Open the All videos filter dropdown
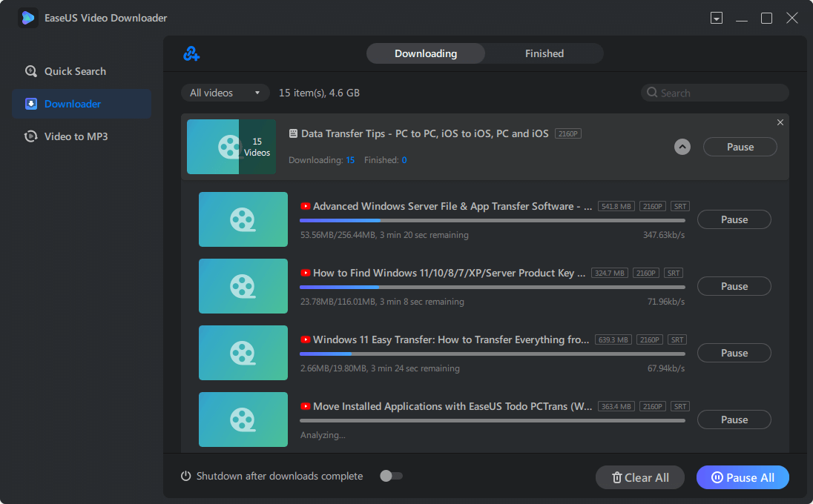 pyautogui.click(x=225, y=93)
